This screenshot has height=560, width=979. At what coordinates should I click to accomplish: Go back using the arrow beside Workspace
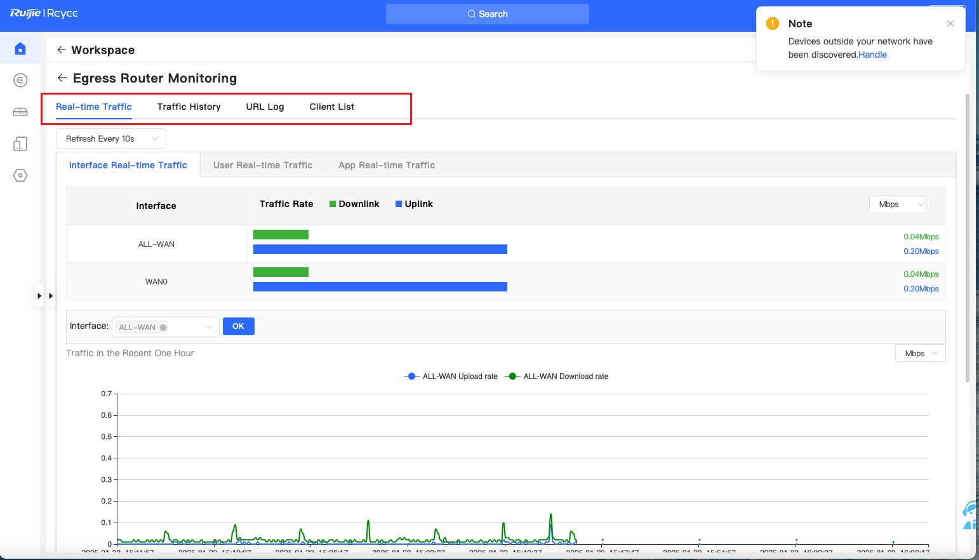[x=62, y=50]
